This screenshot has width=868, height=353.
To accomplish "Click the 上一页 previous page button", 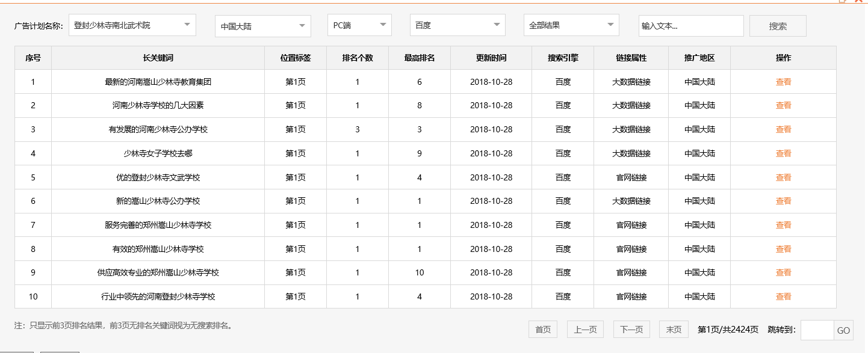I will [585, 330].
